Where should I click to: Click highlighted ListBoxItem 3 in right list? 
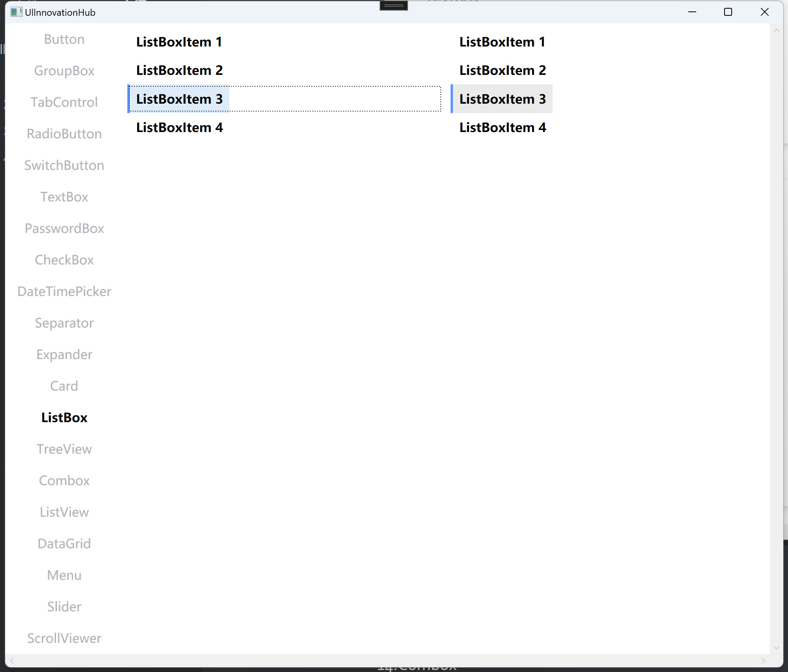[x=502, y=99]
